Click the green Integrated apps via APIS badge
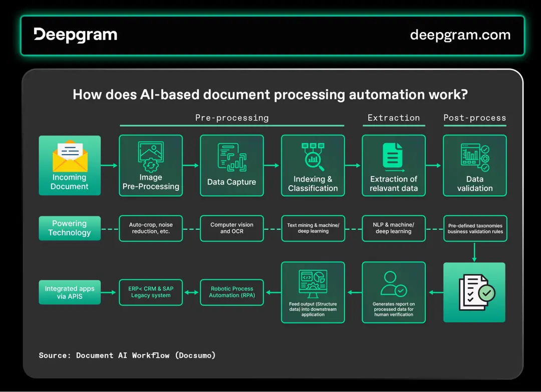Screen dimensions: 541x392 pos(70,292)
